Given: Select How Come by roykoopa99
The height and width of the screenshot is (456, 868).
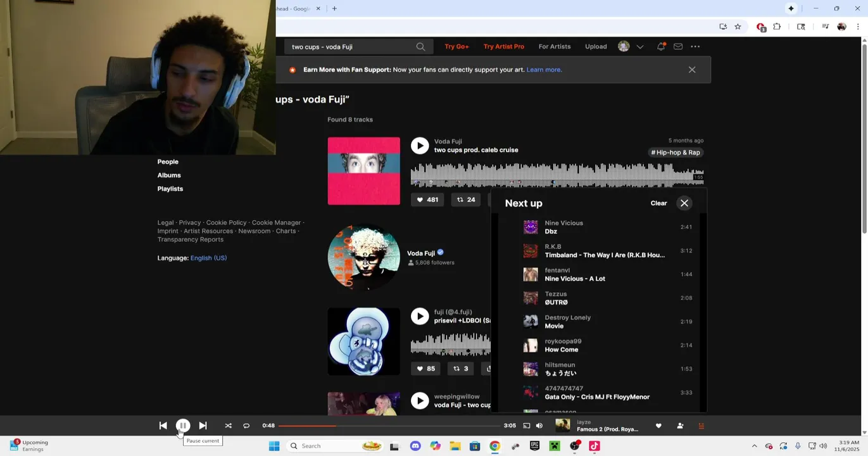Looking at the screenshot, I should 599,345.
